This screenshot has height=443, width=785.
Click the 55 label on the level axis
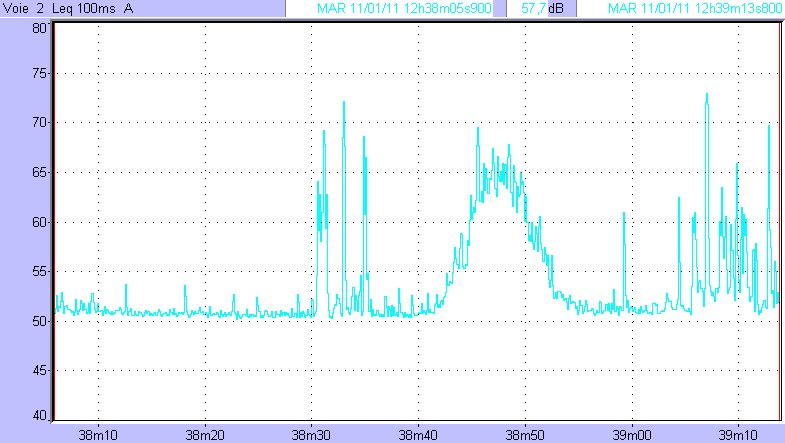click(39, 272)
